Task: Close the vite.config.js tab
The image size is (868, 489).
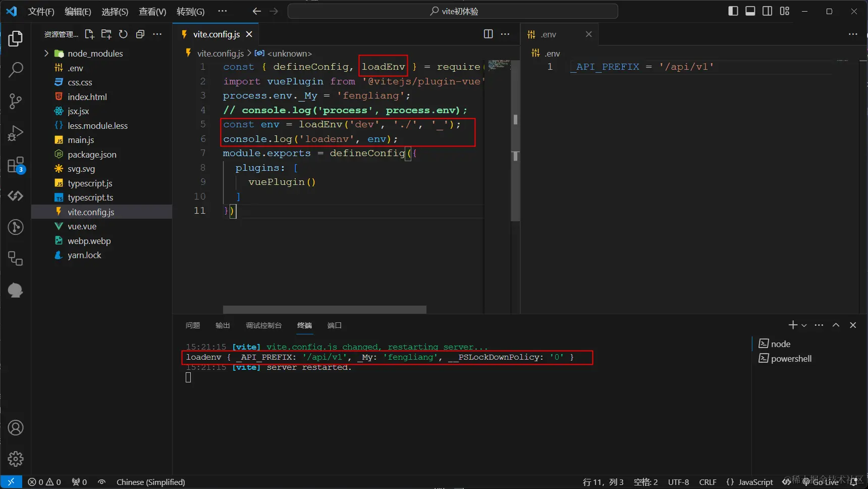Action: (x=249, y=34)
